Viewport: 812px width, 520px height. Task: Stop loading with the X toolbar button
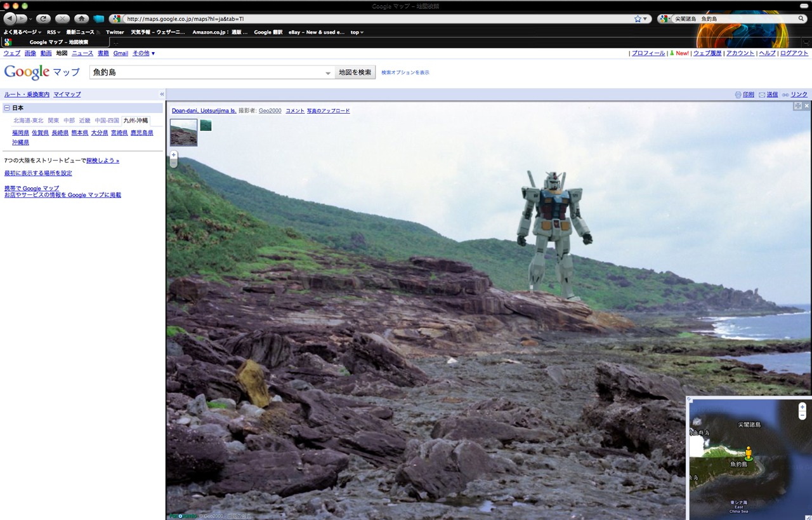tap(62, 19)
